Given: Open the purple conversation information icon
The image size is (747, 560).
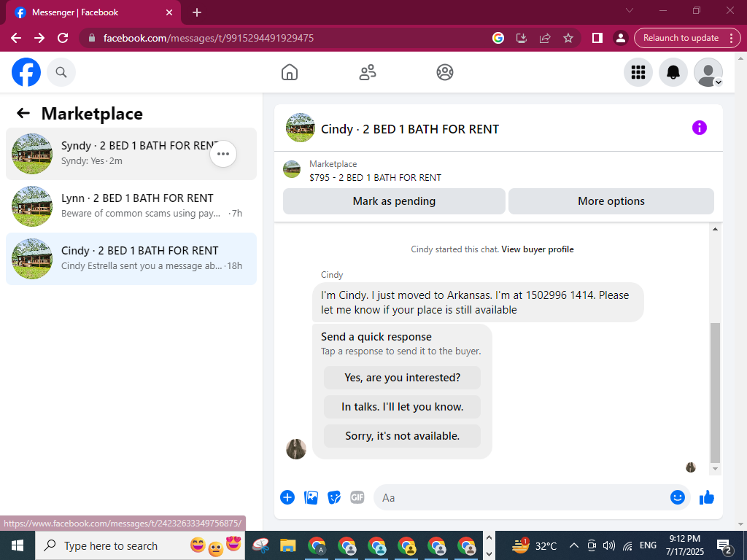Looking at the screenshot, I should (700, 128).
